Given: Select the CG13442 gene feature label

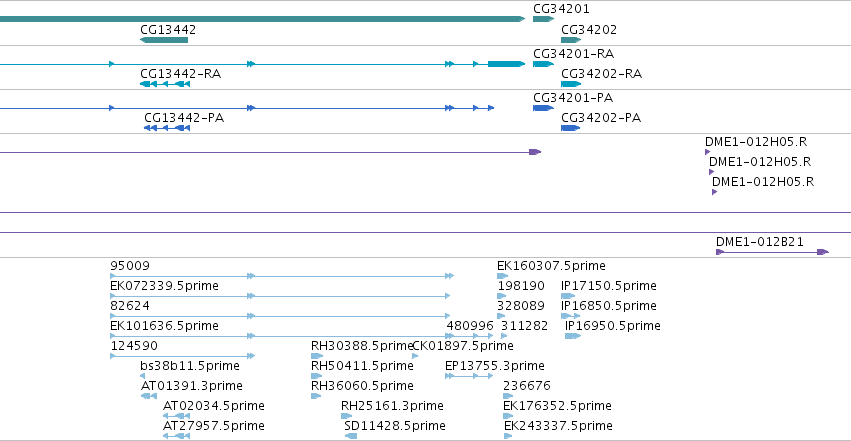Looking at the screenshot, I should click(168, 30).
